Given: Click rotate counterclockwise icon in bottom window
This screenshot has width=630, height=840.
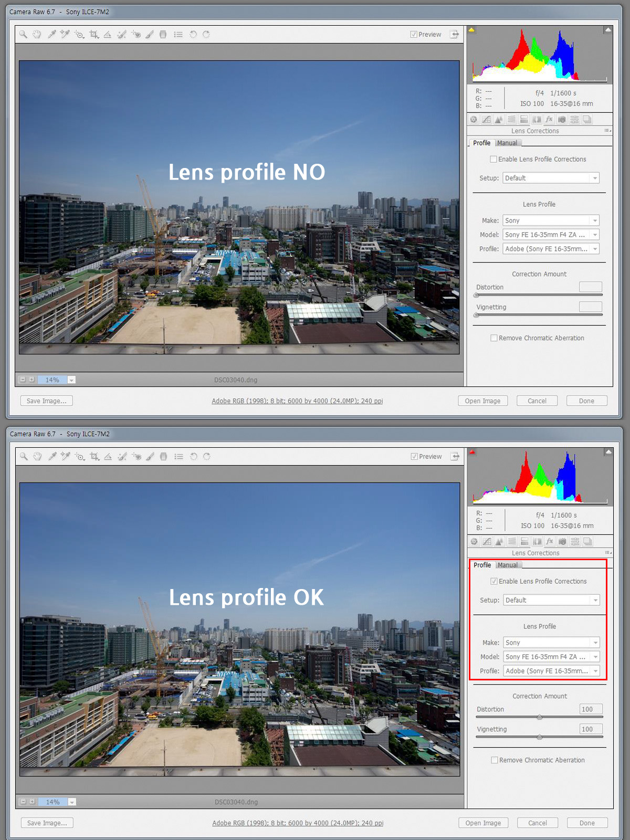Looking at the screenshot, I should point(194,457).
